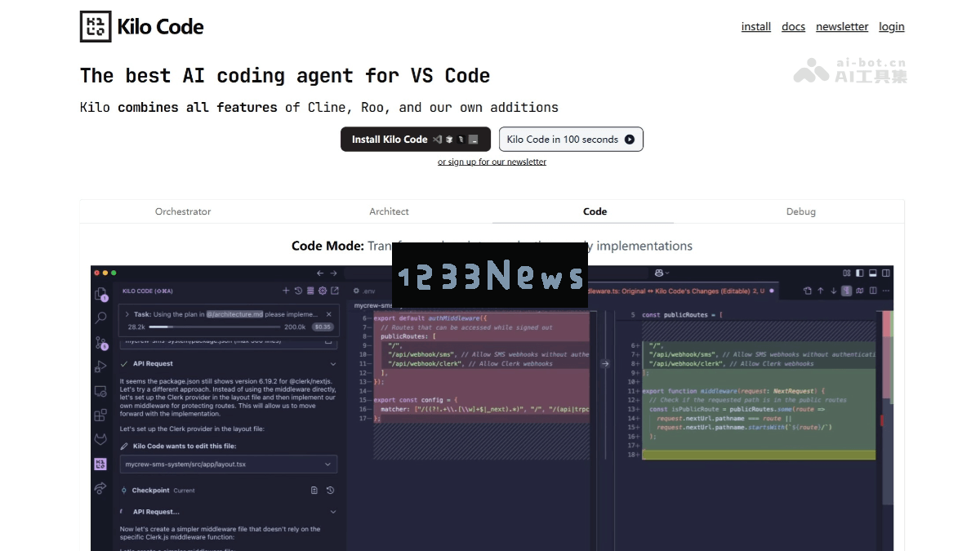Click the revert arrow between diff panes
Viewport: 980px width, 551px height.
click(x=605, y=364)
